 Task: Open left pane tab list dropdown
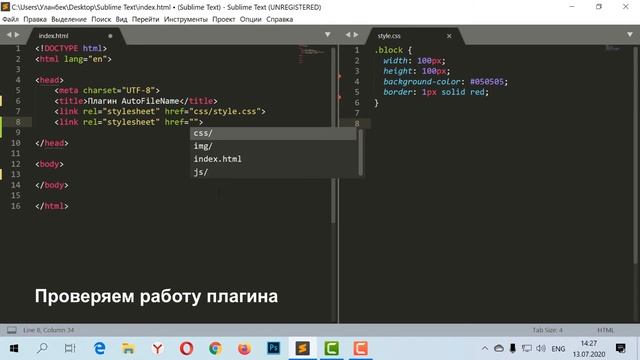[327, 35]
